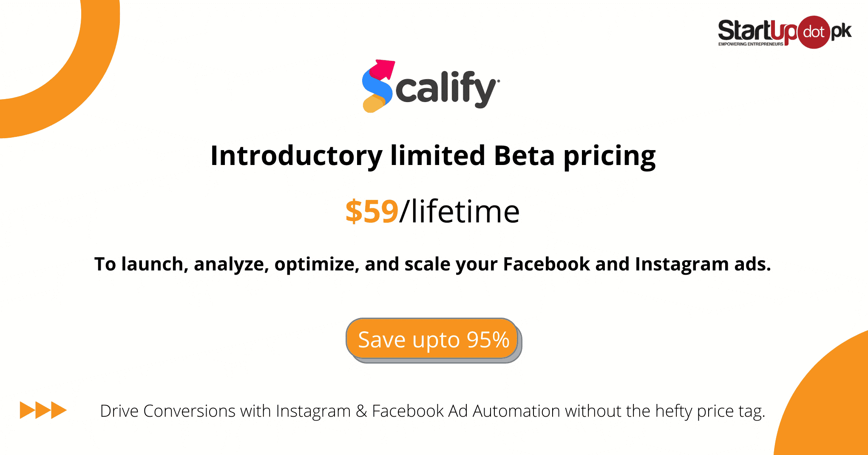This screenshot has height=455, width=868.
Task: Click the red dot circle in logo
Action: pos(814,32)
